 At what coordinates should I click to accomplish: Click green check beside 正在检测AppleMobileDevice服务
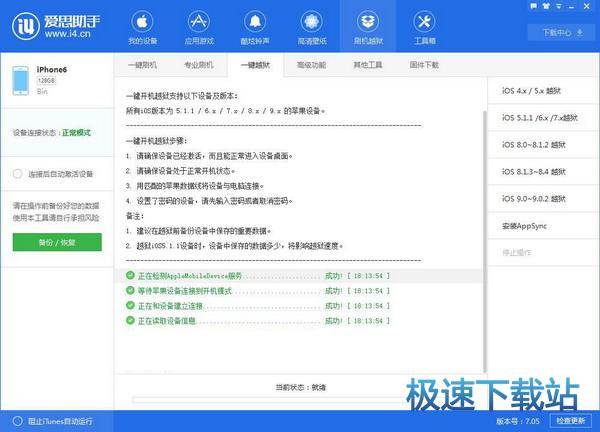pyautogui.click(x=130, y=275)
